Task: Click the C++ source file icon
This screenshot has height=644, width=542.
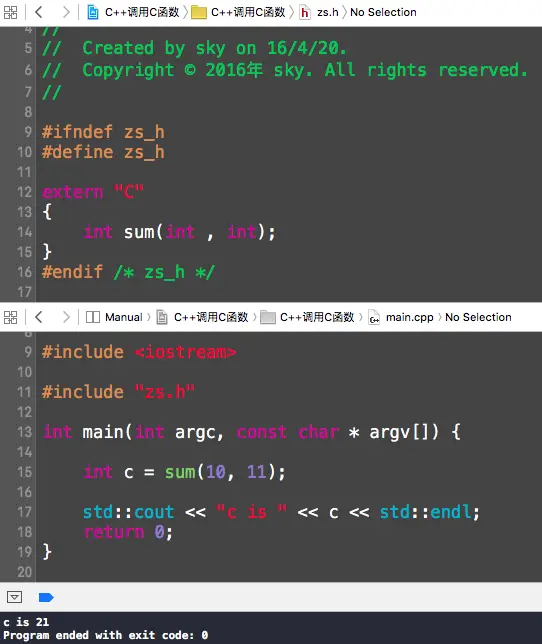Action: tap(374, 317)
